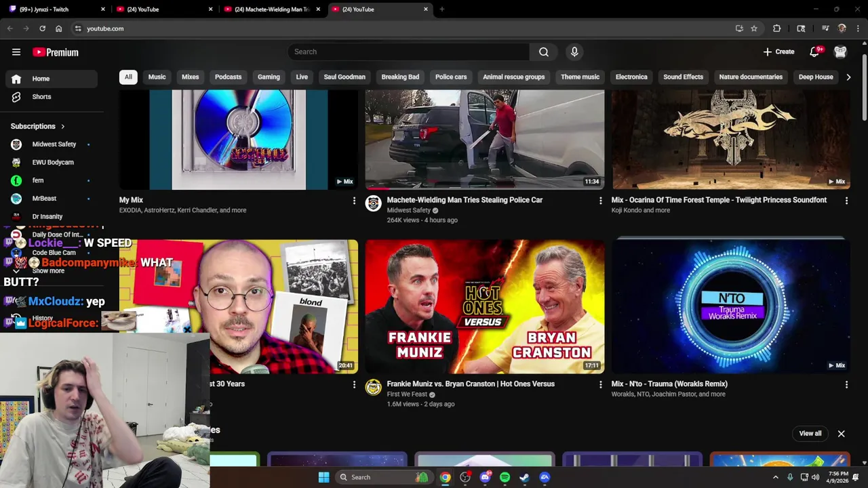Open options for Machete-Wielding Man video
Image resolution: width=868 pixels, height=488 pixels.
(x=599, y=201)
